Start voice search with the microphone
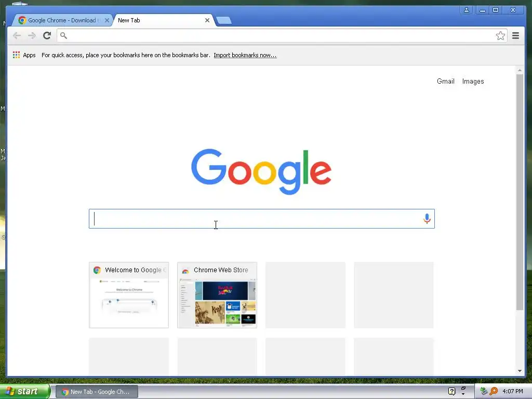Image resolution: width=532 pixels, height=399 pixels. click(x=427, y=219)
